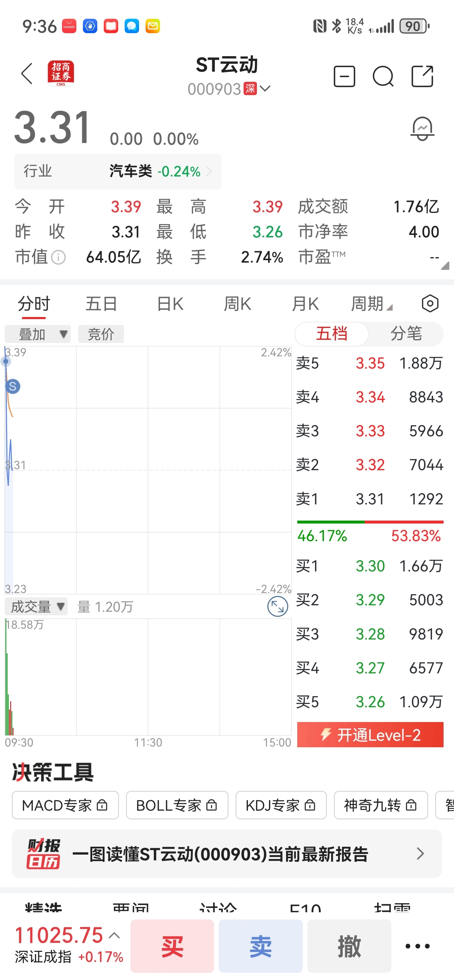The height and width of the screenshot is (980, 454).
Task: Select the 分笔 toggle option
Action: (x=406, y=334)
